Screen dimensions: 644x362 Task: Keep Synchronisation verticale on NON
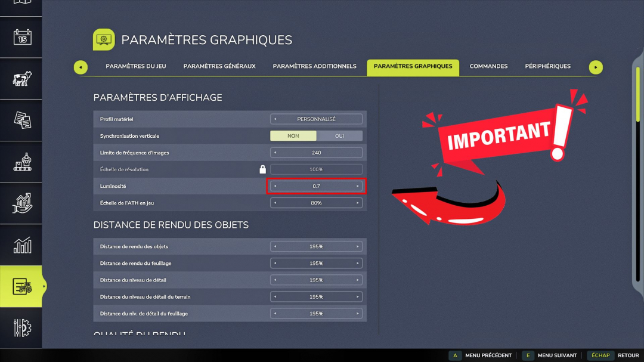293,135
